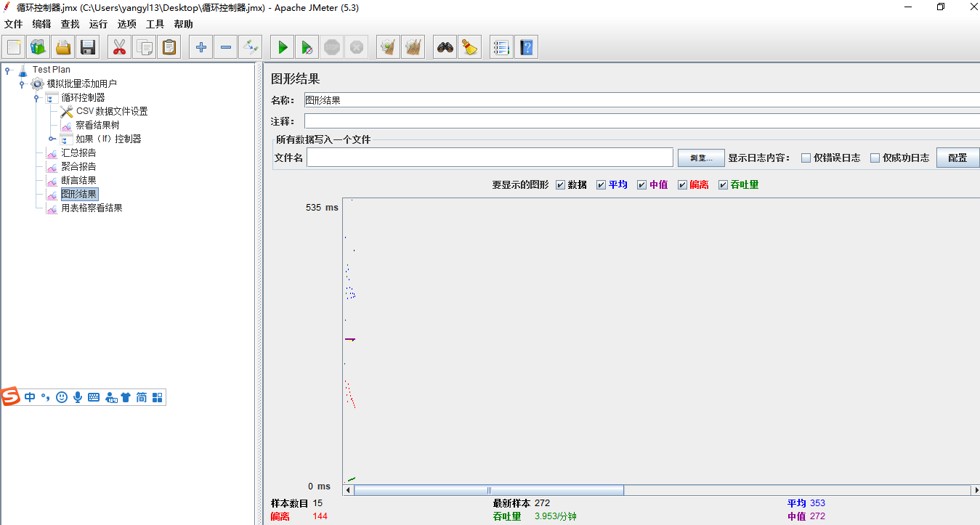Click the 浏览 button for file selection
Image resolution: width=980 pixels, height=525 pixels.
point(700,157)
